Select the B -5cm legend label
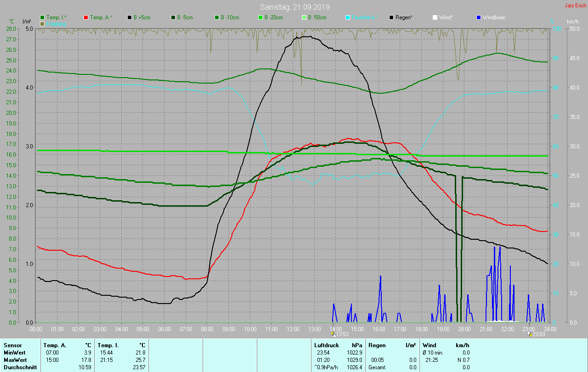This screenshot has width=588, height=372. pos(185,17)
